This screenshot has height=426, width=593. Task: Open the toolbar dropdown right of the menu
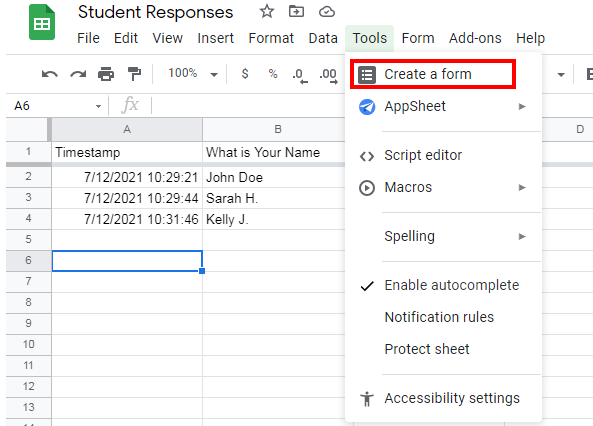tap(561, 75)
